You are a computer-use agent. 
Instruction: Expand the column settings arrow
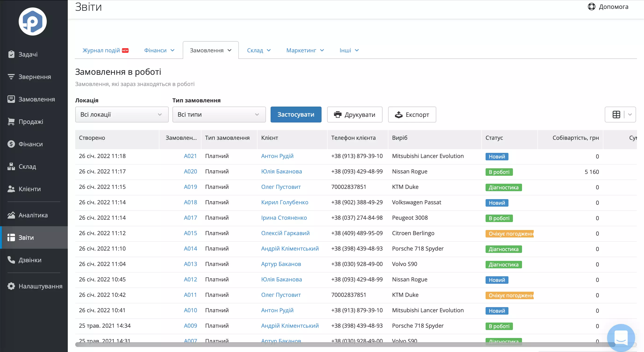tap(630, 115)
